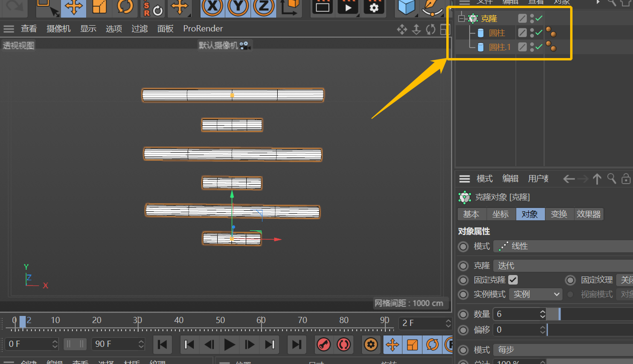Image resolution: width=633 pixels, height=364 pixels.
Task: Click the Render to Picture Viewer icon
Action: click(x=348, y=7)
